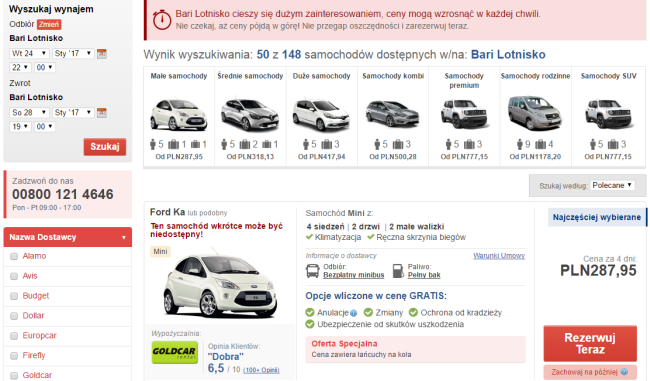Click the Samochody premium jeep image
Image resolution: width=650 pixels, height=381 pixels.
tap(464, 114)
